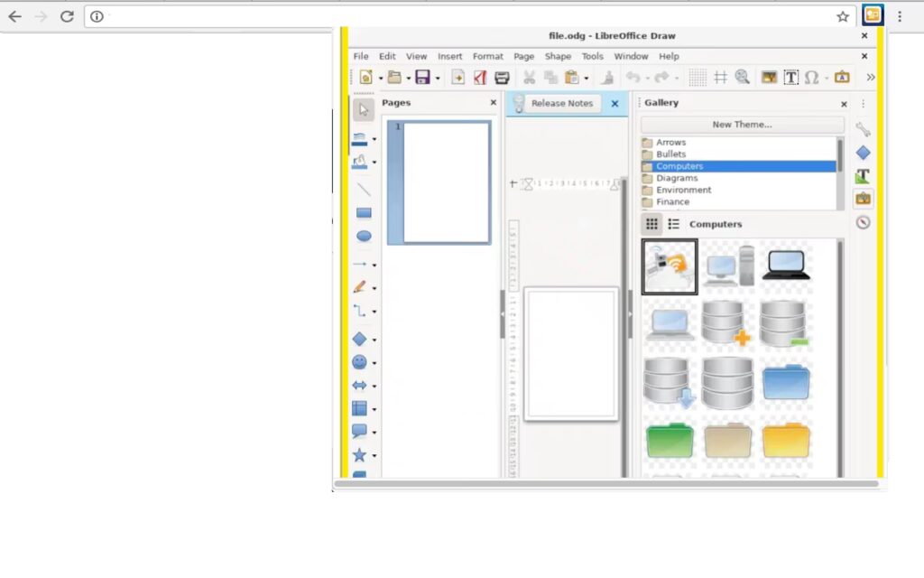Select the Diagrams gallery theme
The height and width of the screenshot is (578, 924).
[677, 178]
